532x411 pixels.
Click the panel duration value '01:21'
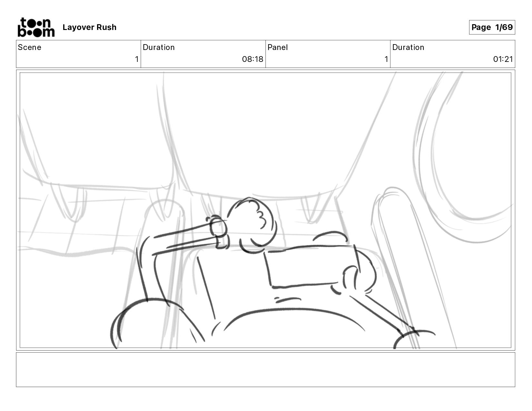click(x=503, y=59)
